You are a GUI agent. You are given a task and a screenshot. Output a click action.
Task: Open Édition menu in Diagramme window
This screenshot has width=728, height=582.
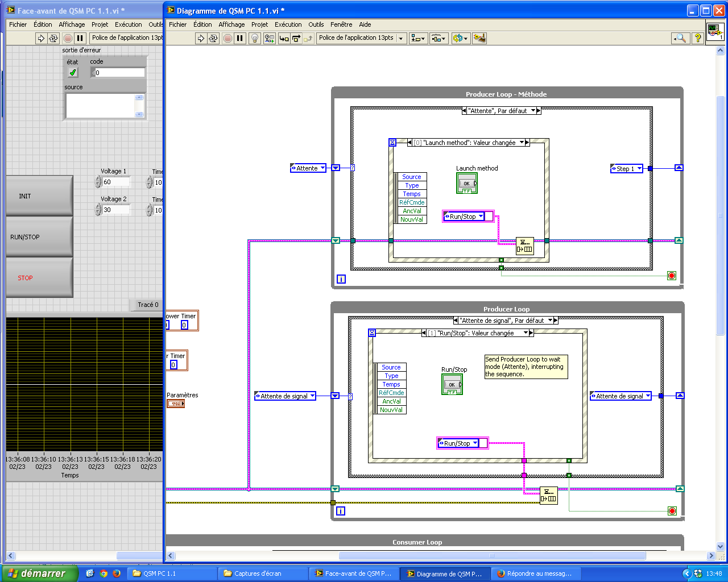[x=202, y=24]
